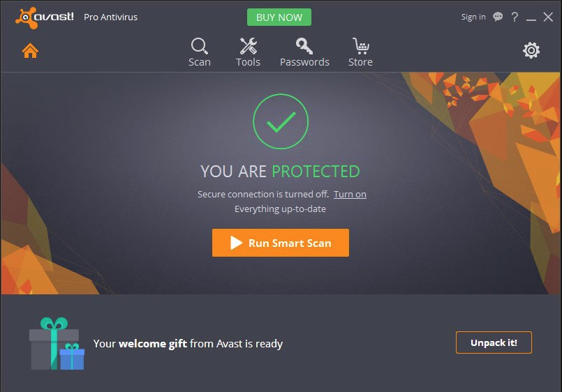Click the Turn on link
This screenshot has width=562, height=392.
coord(350,195)
